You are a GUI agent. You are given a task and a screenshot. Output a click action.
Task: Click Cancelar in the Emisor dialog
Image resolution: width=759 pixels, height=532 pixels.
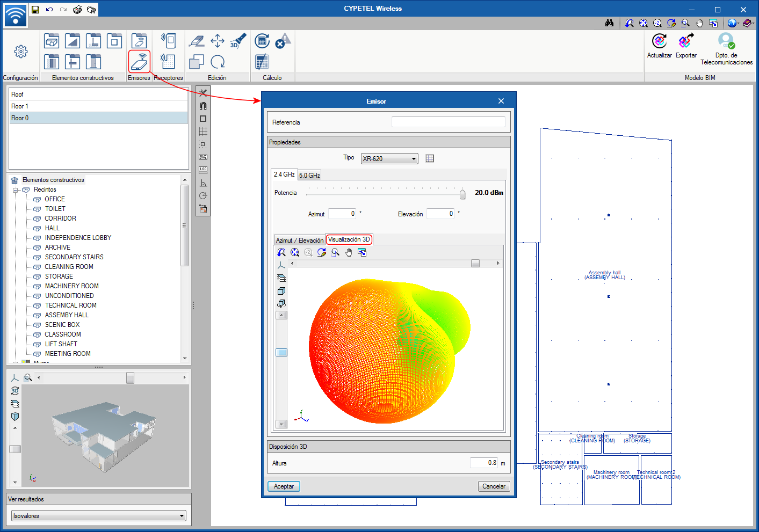[494, 486]
